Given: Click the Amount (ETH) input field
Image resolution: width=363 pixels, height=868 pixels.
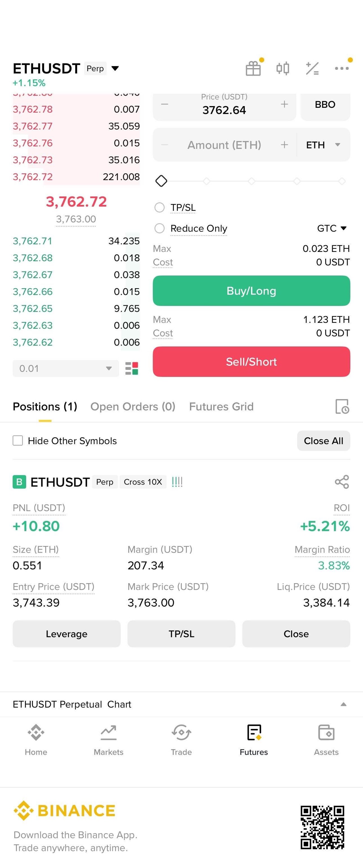Looking at the screenshot, I should (224, 145).
